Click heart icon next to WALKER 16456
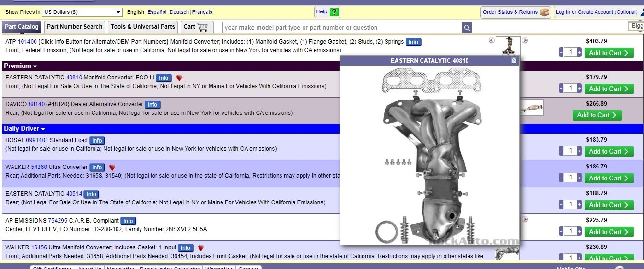 point(201,248)
